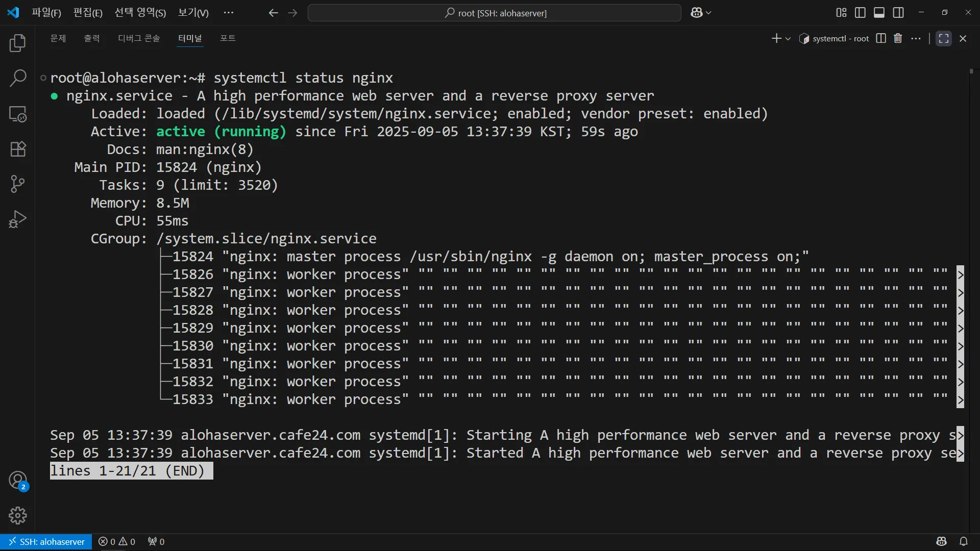Open the Manage gear icon
This screenshot has height=551, width=980.
coord(18,515)
